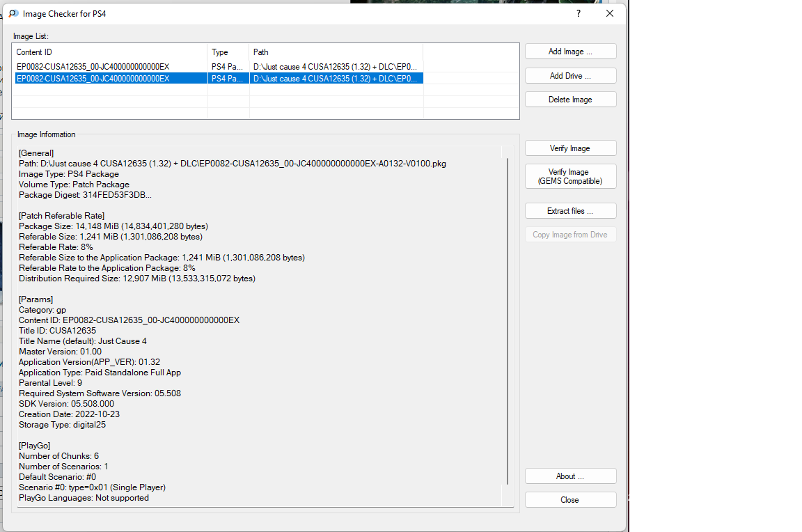Click Application Version(APP_VER): 01.32 line

tap(90, 362)
